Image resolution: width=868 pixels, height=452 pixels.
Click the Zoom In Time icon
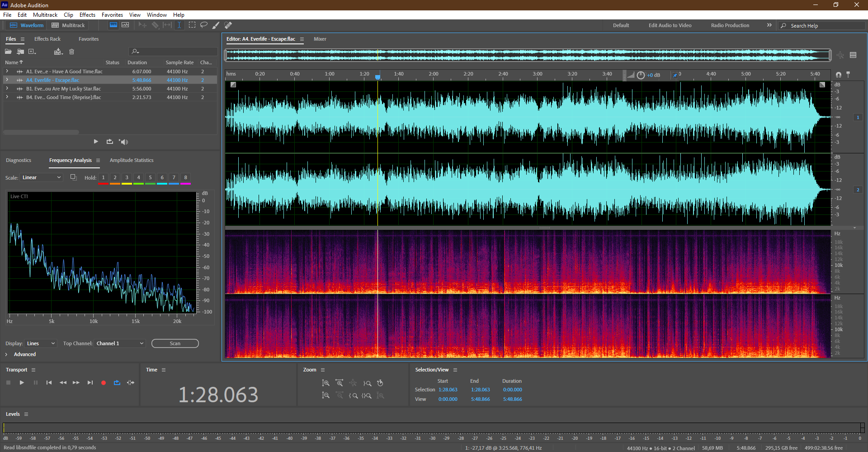click(x=340, y=383)
